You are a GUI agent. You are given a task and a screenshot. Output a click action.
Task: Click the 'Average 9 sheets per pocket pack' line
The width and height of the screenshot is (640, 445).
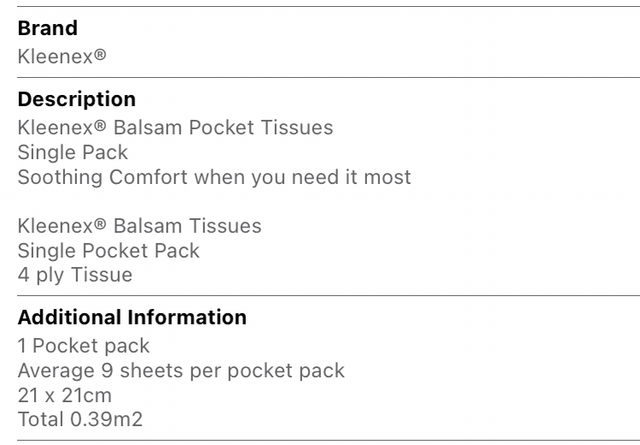click(181, 371)
